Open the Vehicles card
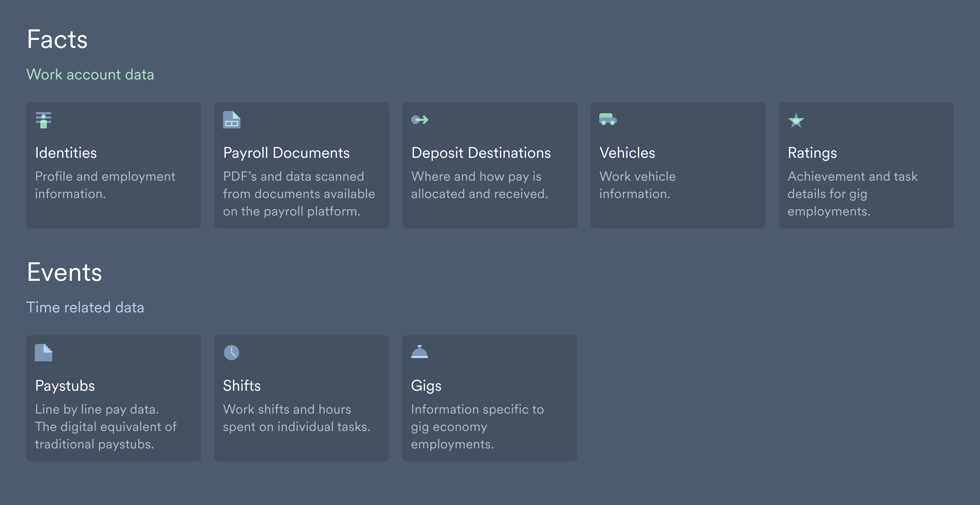980x505 pixels. [x=678, y=165]
